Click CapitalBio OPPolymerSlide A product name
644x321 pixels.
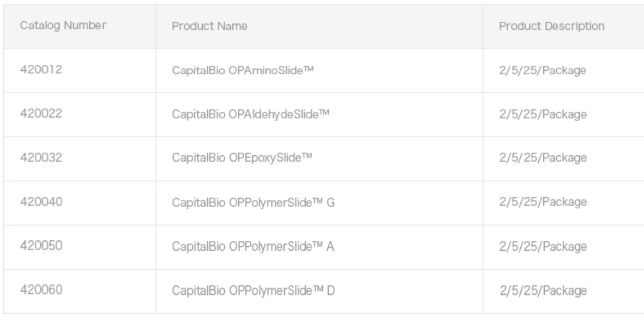tap(253, 247)
